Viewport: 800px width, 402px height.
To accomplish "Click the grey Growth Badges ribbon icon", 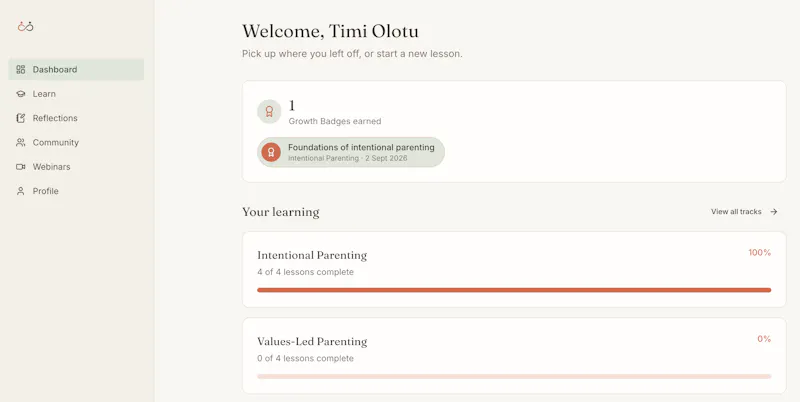I will [269, 111].
